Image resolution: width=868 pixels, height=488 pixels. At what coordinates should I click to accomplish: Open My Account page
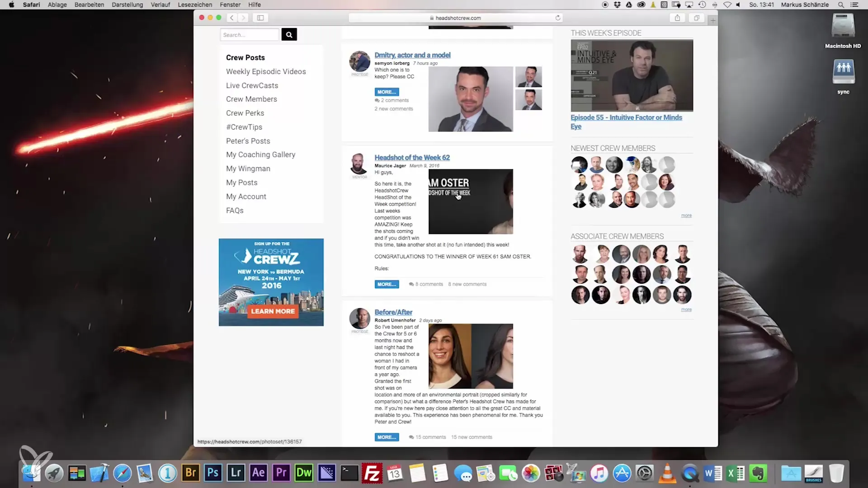click(x=246, y=197)
